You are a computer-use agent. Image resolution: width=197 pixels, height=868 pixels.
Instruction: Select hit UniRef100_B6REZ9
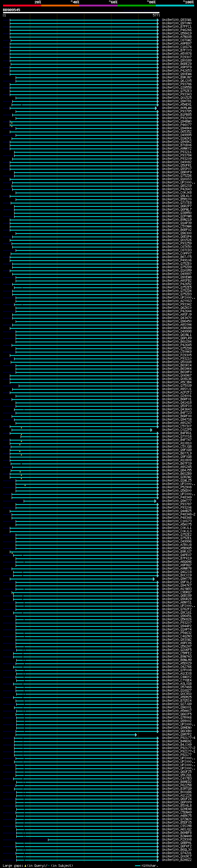177,64
